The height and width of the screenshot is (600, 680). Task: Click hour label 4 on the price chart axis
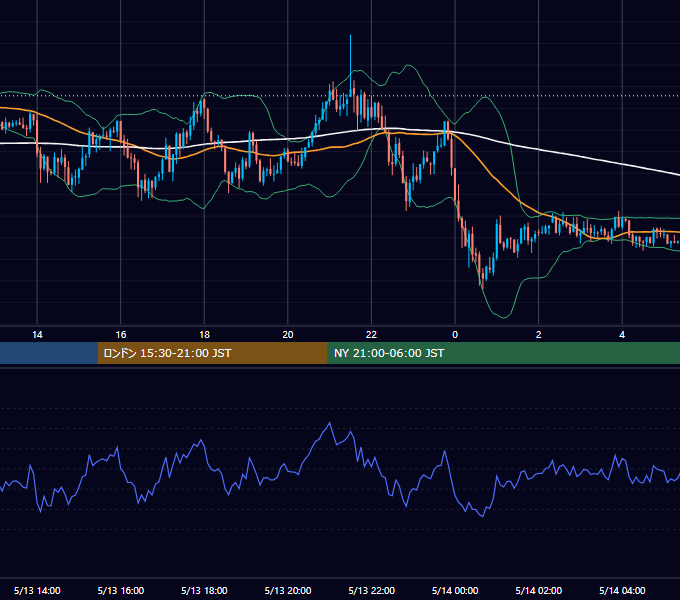[622, 335]
